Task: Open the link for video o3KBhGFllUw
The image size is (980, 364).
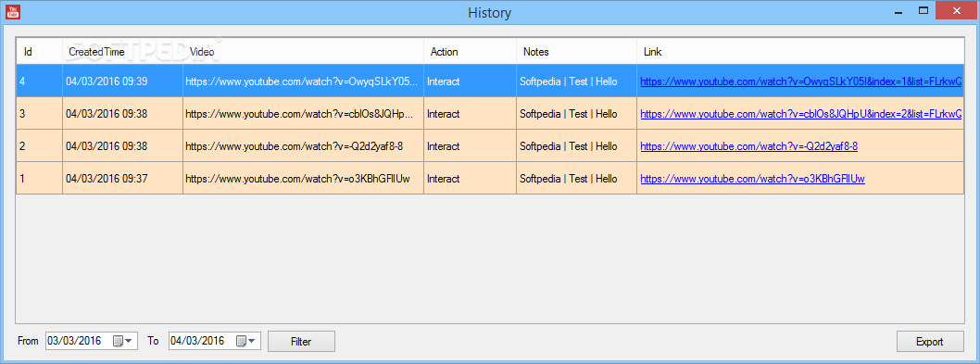Action: (752, 179)
